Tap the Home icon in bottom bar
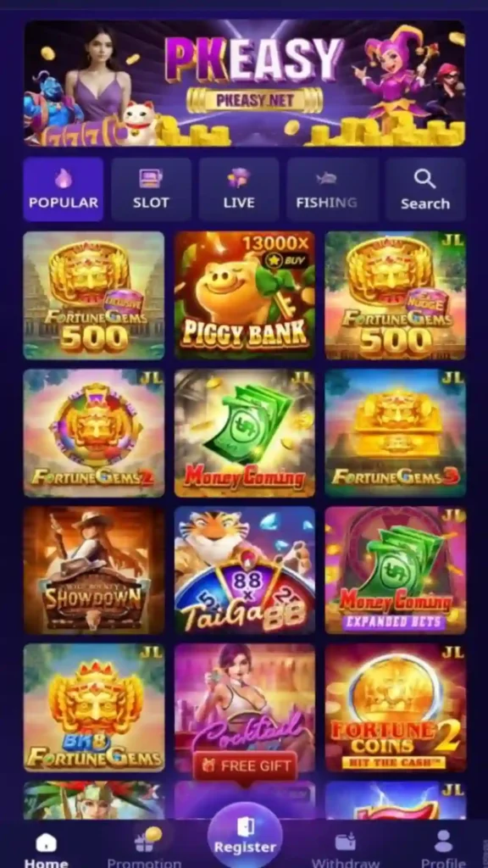The width and height of the screenshot is (488, 868). click(47, 849)
